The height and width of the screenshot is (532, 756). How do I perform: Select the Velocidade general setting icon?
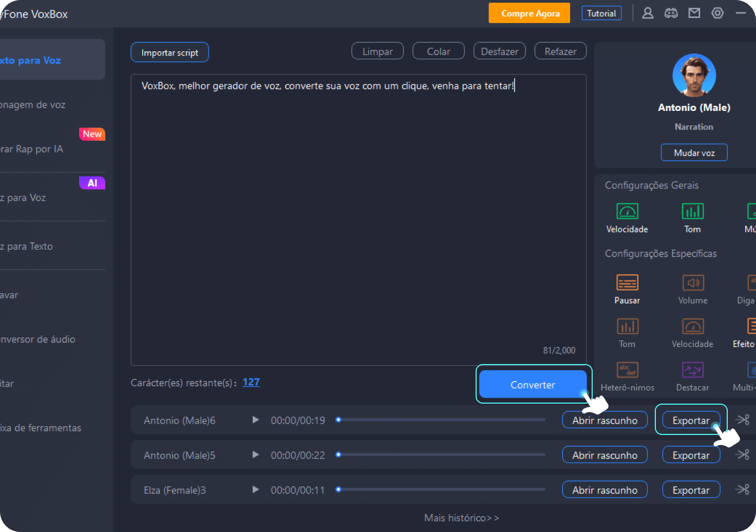[x=627, y=212]
